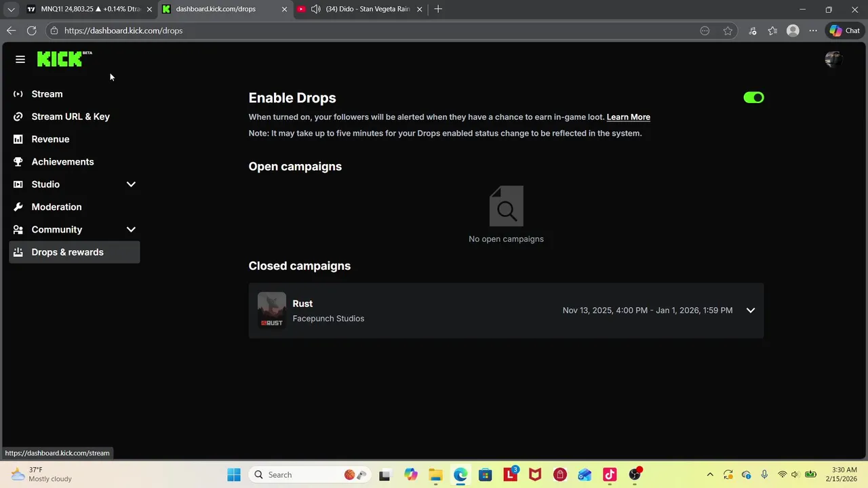Close the dashboard.kick.com tab
The image size is (868, 488).
[x=285, y=9]
